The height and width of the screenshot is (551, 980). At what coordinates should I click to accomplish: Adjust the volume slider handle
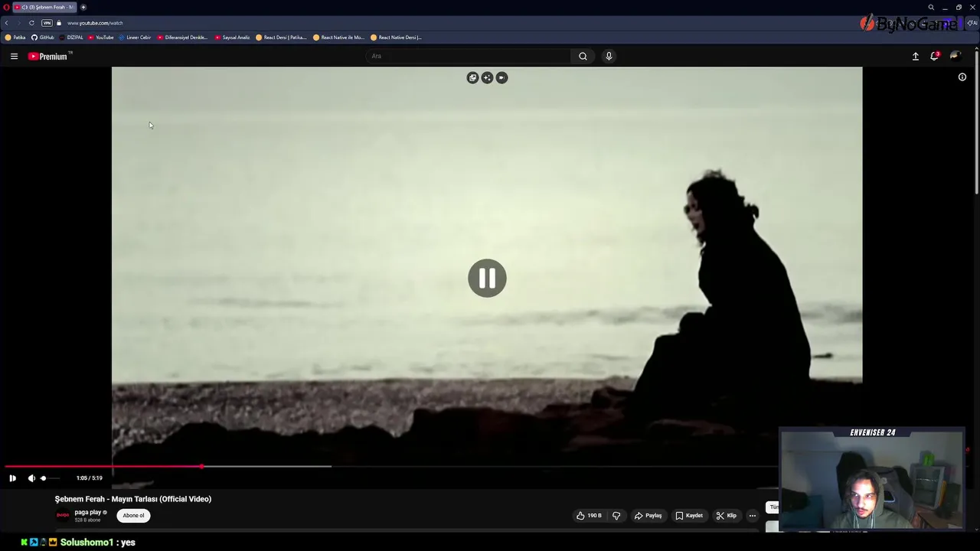[43, 478]
